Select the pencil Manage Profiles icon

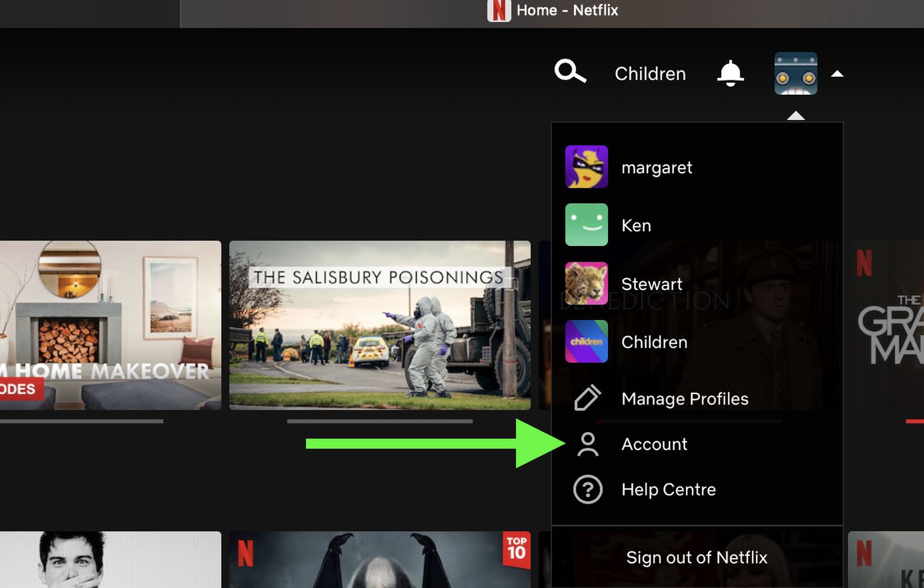pos(587,398)
